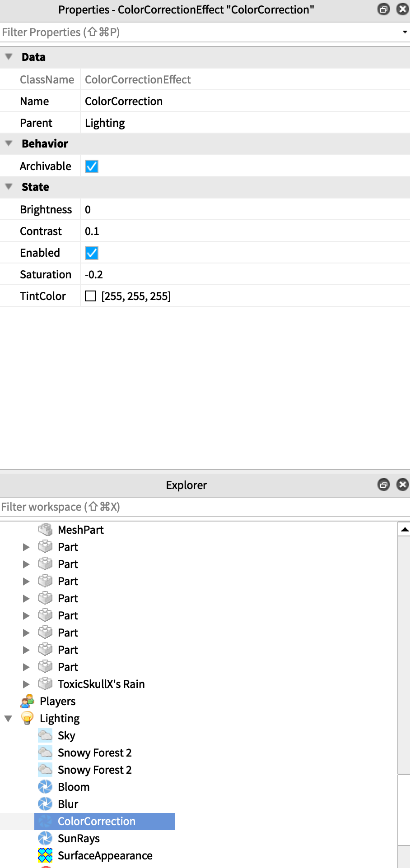The height and width of the screenshot is (868, 410).
Task: Click the SunRays effect icon
Action: [x=45, y=838]
